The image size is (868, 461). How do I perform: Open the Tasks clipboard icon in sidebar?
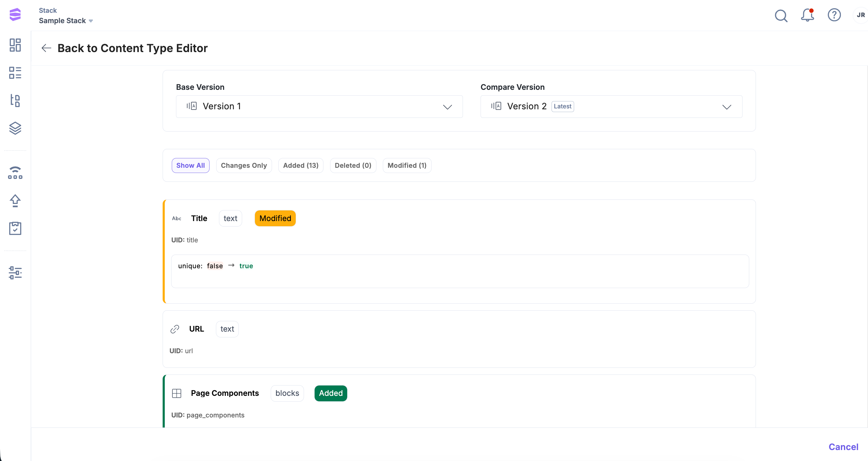(x=15, y=228)
